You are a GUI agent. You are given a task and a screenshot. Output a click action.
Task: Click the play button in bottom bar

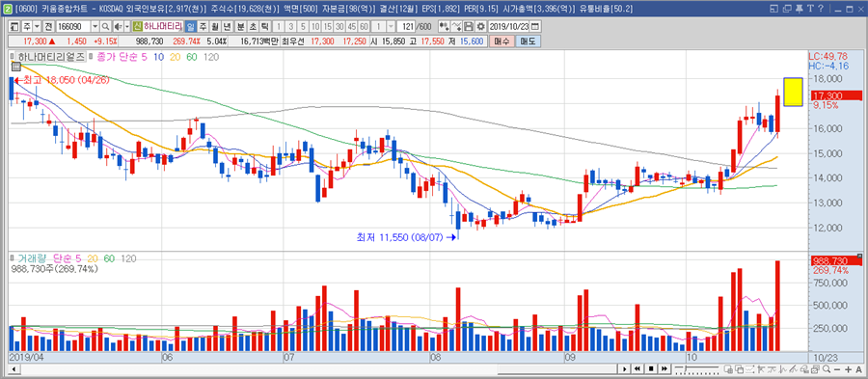[624, 369]
